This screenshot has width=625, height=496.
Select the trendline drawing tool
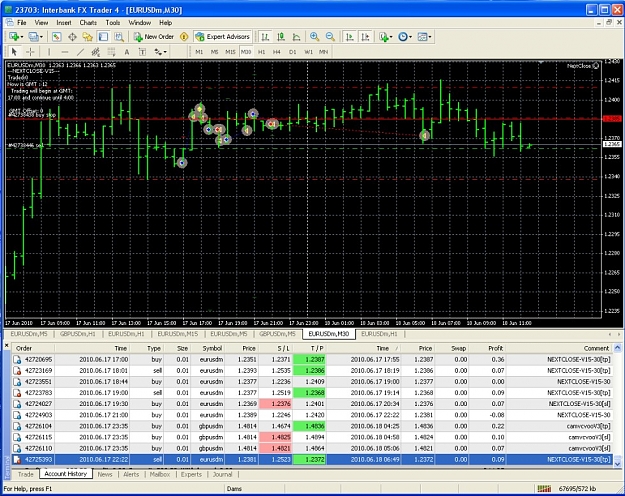click(80, 52)
